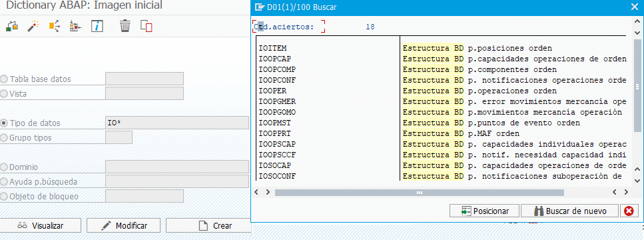
Task: Click the Visualizar button
Action: pyautogui.click(x=41, y=225)
